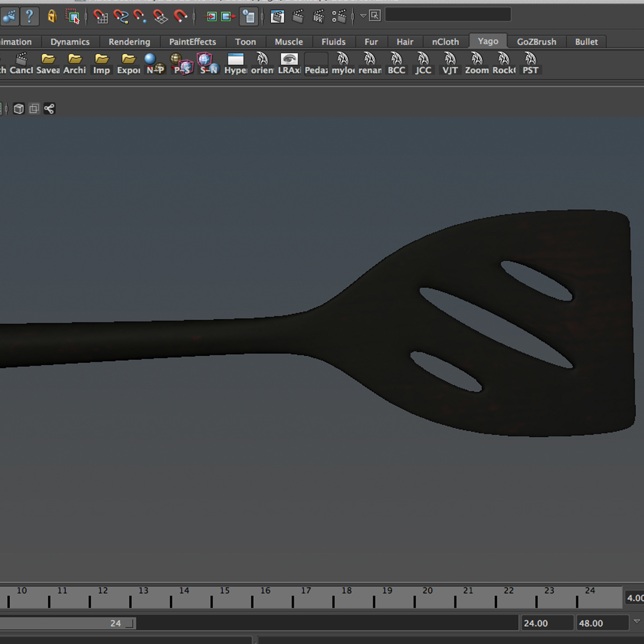Open the Render Settings icon
This screenshot has height=644, width=644.
tap(339, 17)
